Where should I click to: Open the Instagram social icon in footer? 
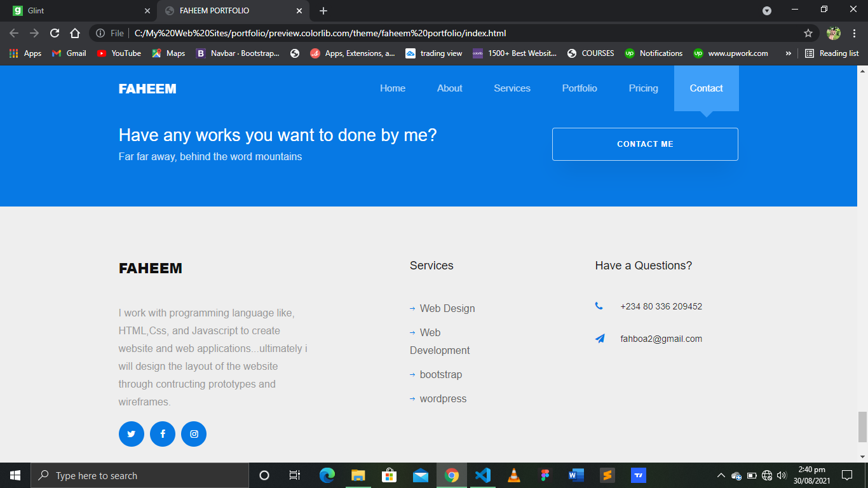[194, 434]
